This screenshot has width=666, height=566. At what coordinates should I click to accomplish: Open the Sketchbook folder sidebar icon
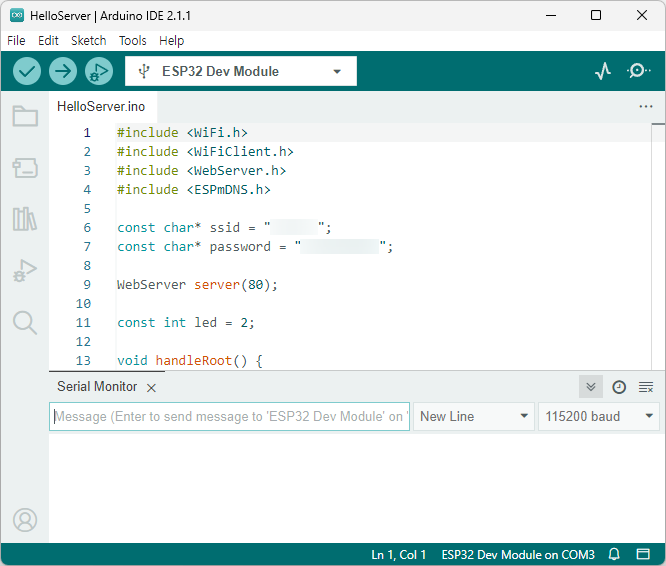tap(25, 116)
